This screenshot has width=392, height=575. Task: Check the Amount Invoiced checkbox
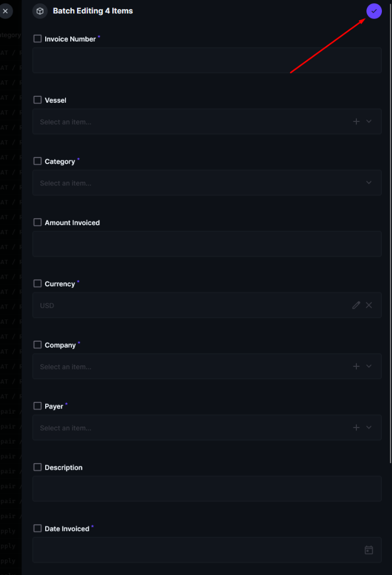click(x=38, y=223)
